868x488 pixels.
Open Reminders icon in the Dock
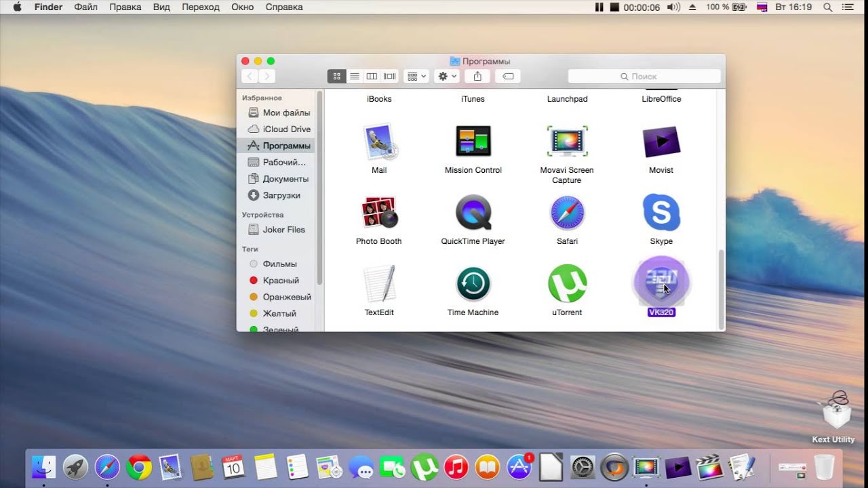(x=297, y=467)
